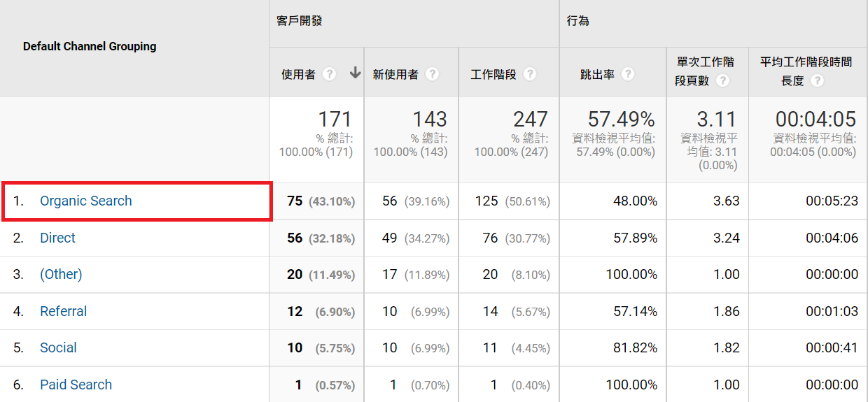Select overall pages per session 3.11
Viewport: 868px width, 402px height.
point(717,120)
